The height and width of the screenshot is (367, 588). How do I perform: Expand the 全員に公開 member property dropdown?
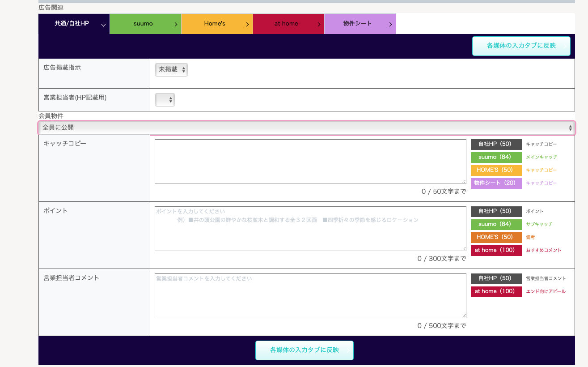[306, 128]
